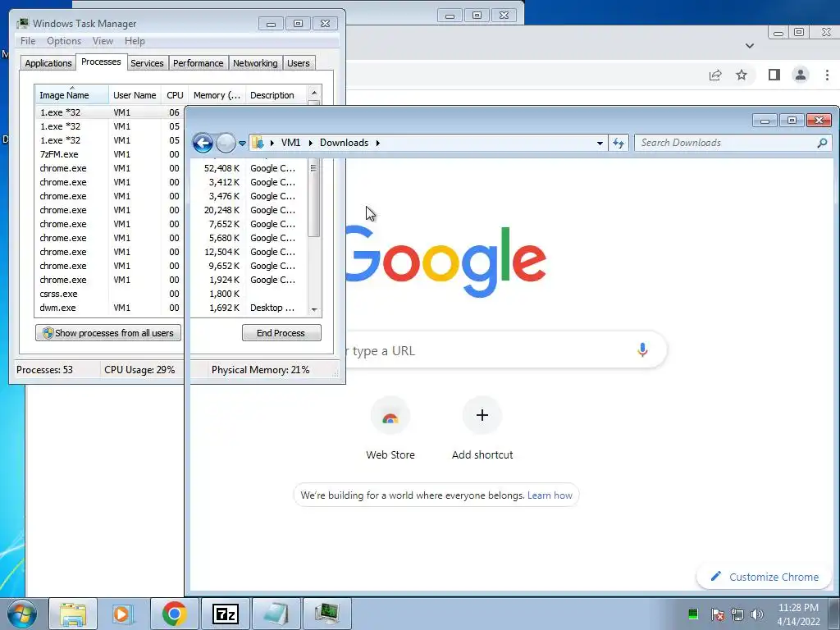Open the Help menu in Task Manager
840x630 pixels.
click(135, 41)
